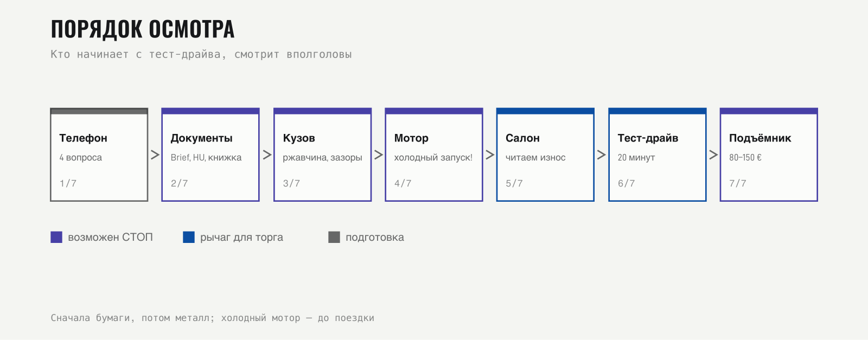868x340 pixels.
Task: Click the blue 'рычаг для торга' legend swatch
Action: pos(189,237)
